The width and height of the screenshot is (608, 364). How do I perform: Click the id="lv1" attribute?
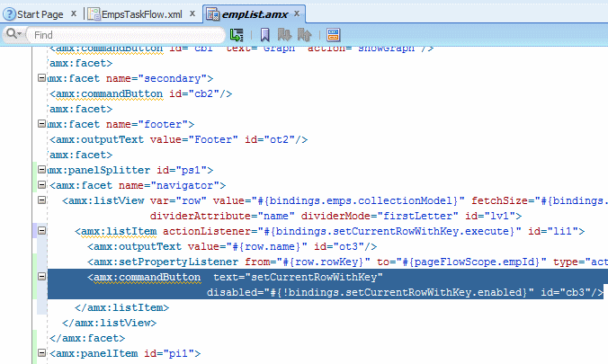(490, 216)
